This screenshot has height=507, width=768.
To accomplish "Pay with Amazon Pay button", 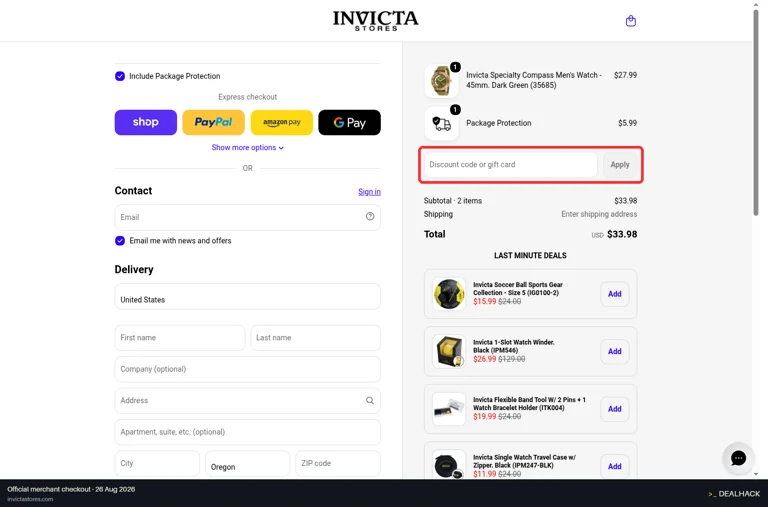I will tap(282, 122).
